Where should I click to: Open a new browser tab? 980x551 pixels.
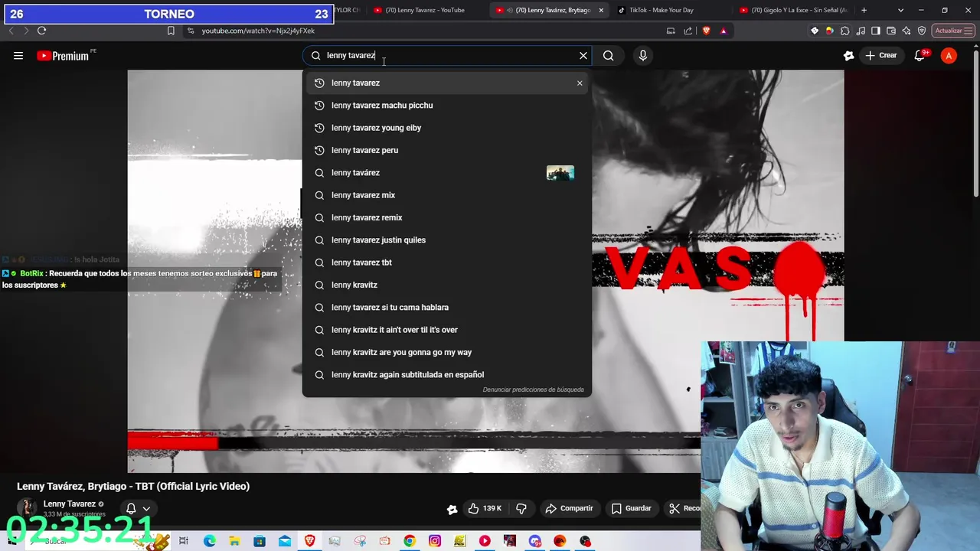tap(864, 10)
